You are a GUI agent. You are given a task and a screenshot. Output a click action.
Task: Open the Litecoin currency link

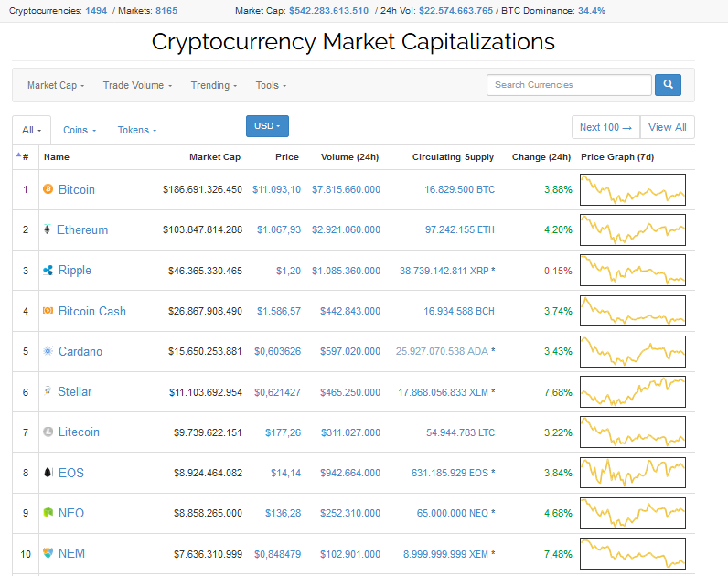79,432
